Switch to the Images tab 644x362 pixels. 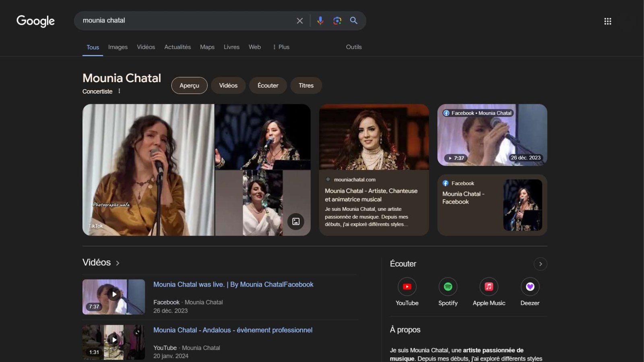coord(118,47)
